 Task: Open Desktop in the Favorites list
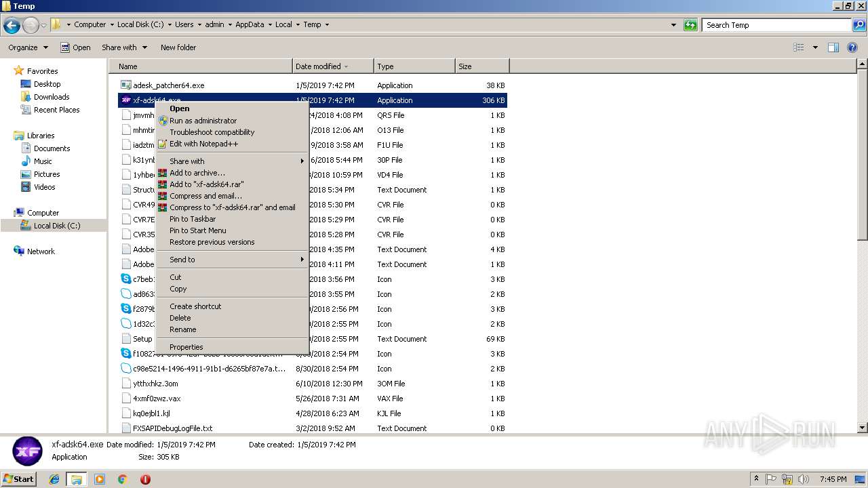pos(47,84)
